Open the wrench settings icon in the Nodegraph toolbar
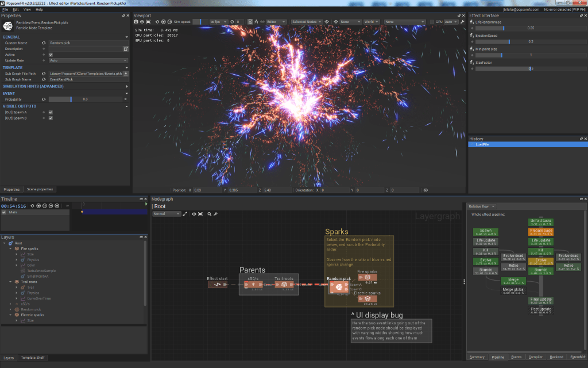 (215, 213)
